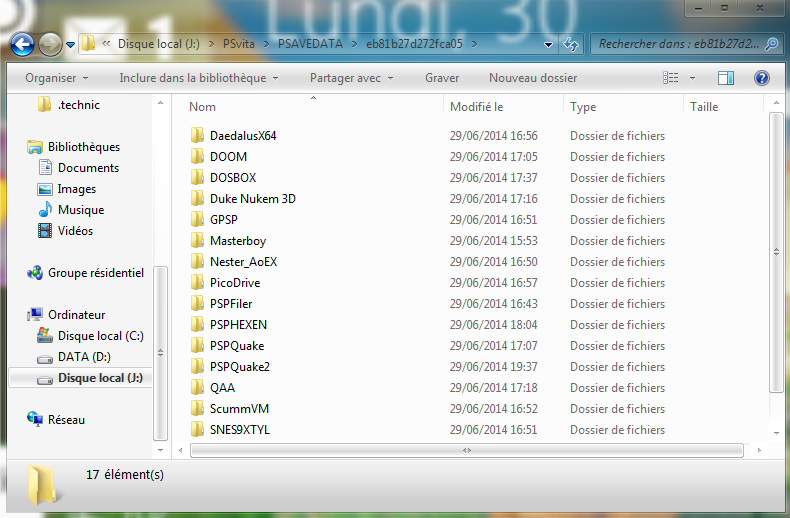Open the Organiser menu
The image size is (790, 518).
point(56,78)
